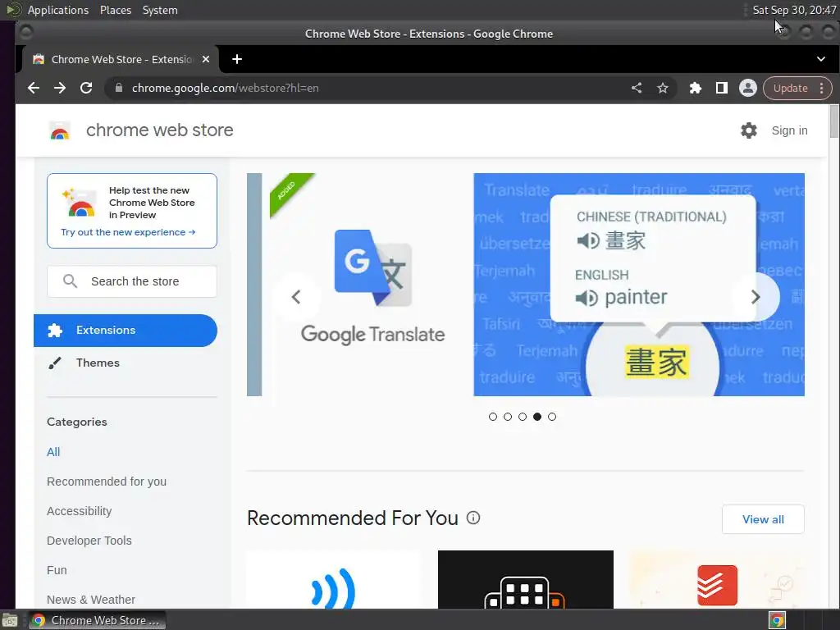The image size is (840, 630).
Task: Choose Recommended for you category
Action: point(107,481)
